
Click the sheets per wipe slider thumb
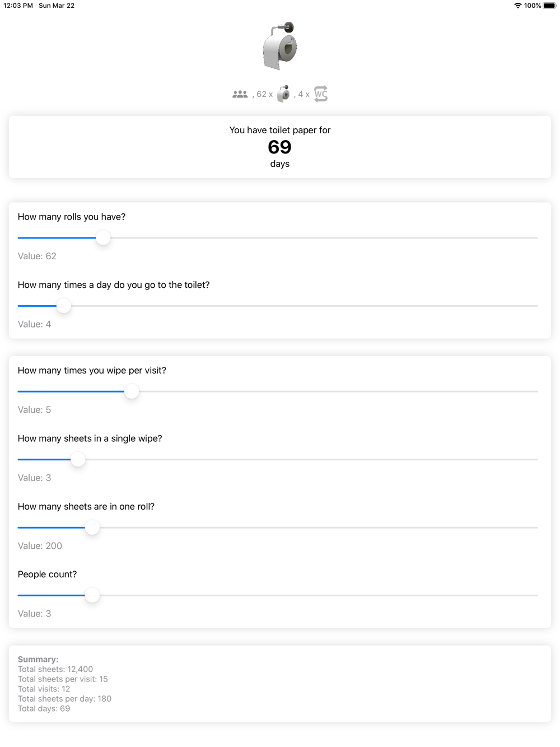click(78, 459)
